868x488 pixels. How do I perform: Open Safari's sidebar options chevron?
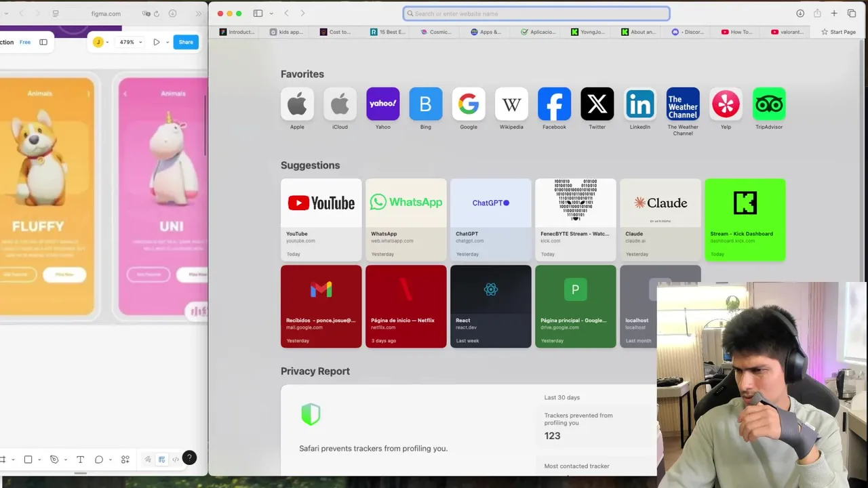(271, 14)
